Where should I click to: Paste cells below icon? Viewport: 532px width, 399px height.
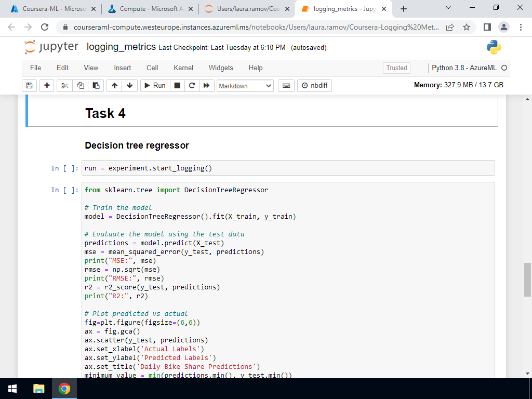(x=96, y=86)
